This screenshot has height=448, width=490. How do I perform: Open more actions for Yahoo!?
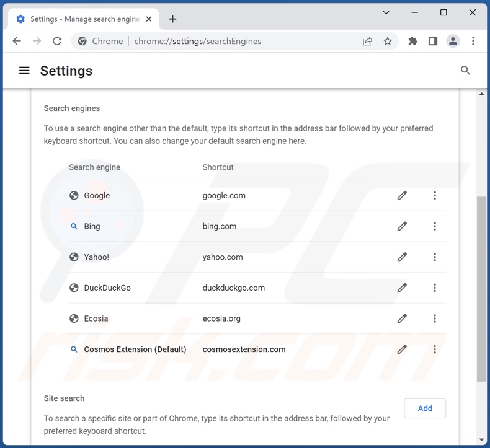(x=435, y=257)
